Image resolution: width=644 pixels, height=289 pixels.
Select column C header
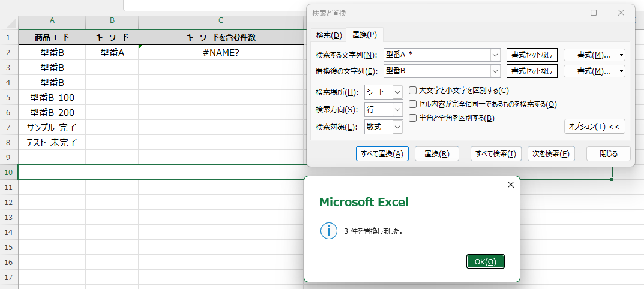point(221,20)
